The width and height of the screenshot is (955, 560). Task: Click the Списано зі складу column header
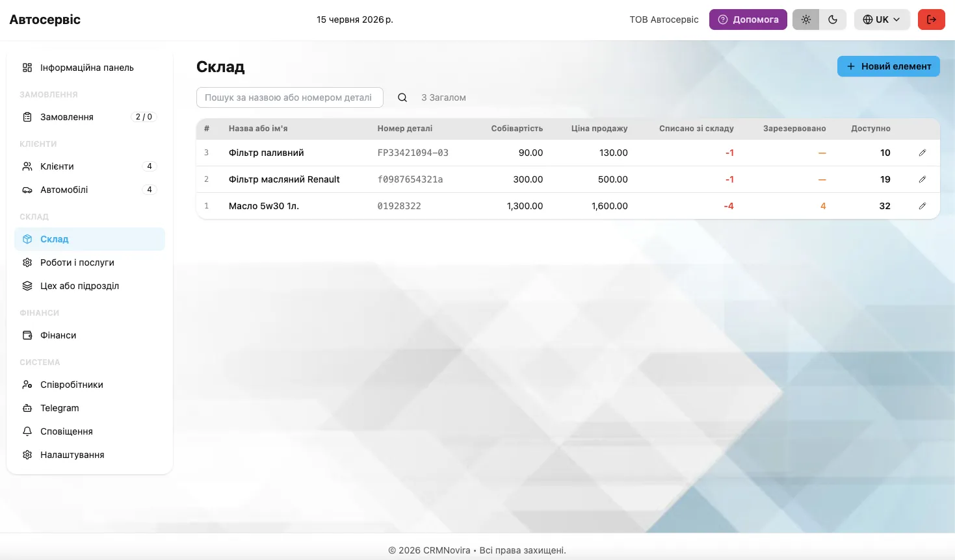coord(696,129)
